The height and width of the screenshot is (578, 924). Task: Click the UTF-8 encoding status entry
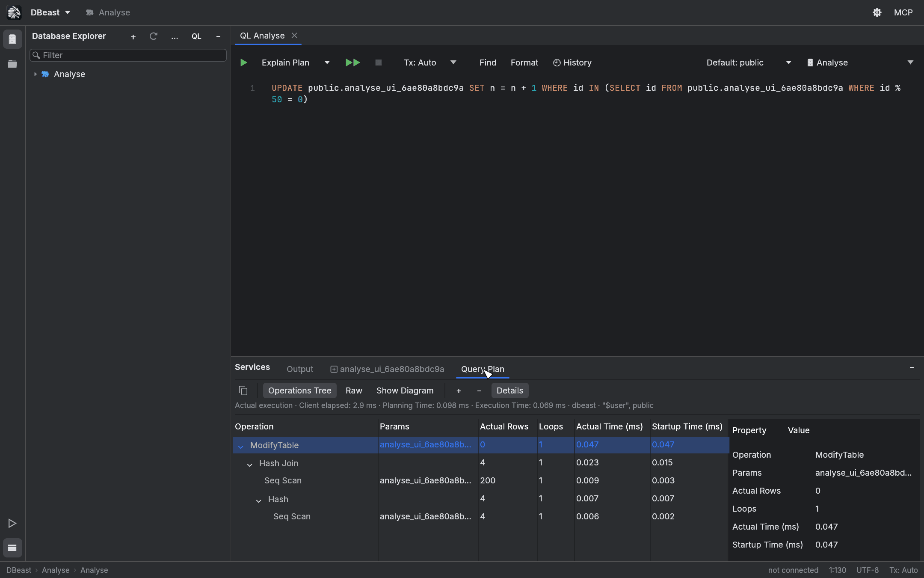tap(868, 570)
